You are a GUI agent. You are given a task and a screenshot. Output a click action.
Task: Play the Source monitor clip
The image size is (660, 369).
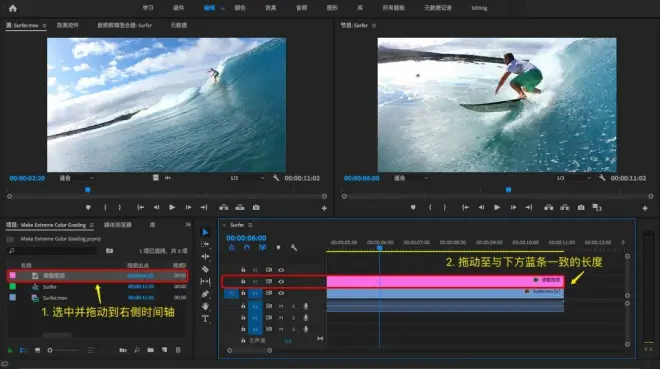click(x=172, y=207)
